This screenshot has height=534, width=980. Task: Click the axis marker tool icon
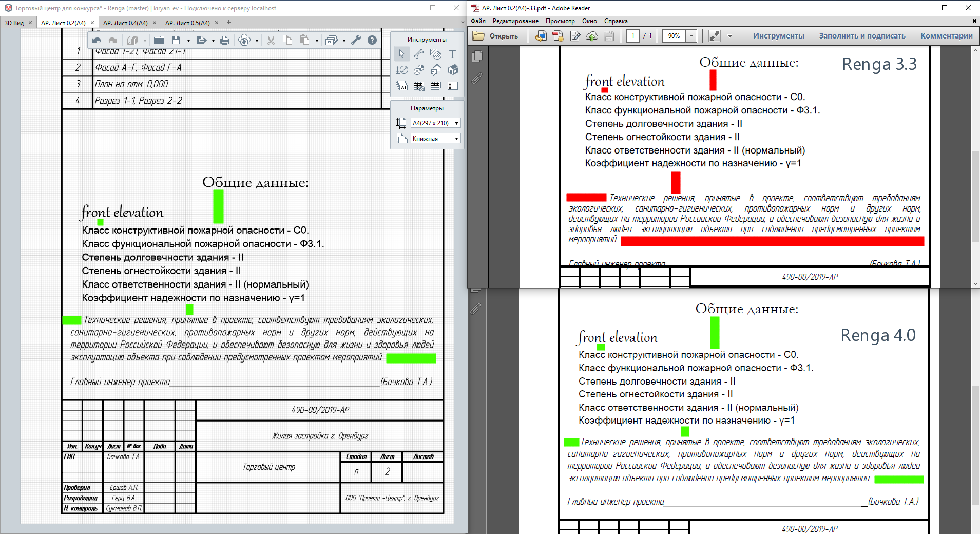pyautogui.click(x=419, y=70)
